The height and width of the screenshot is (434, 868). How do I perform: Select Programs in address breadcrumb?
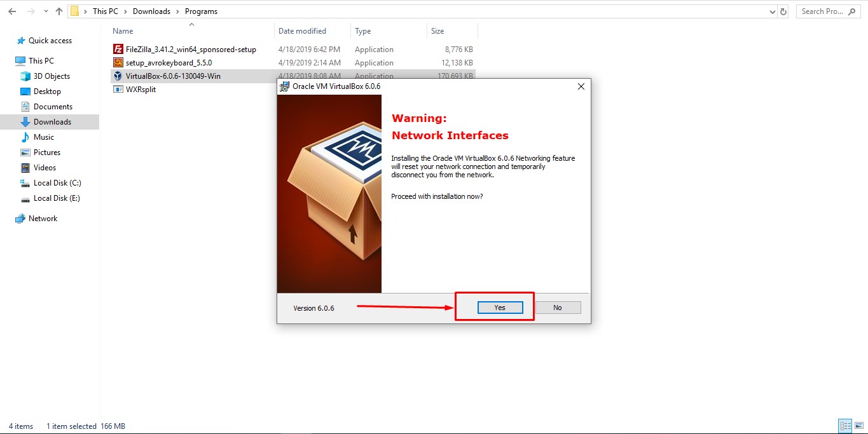pyautogui.click(x=201, y=11)
